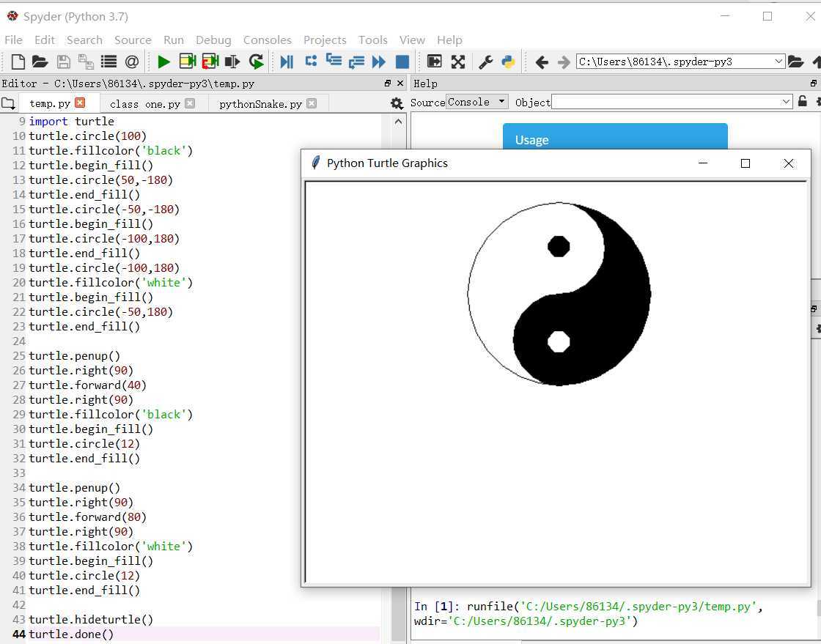The width and height of the screenshot is (821, 644).
Task: Open a file using the folder icon
Action: click(40, 62)
